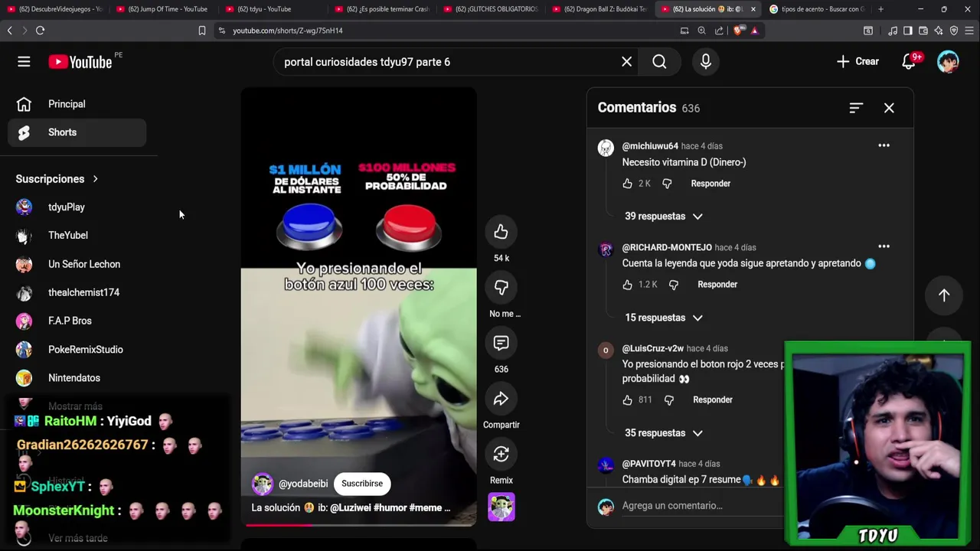Dislike the short with thumbs down

pyautogui.click(x=501, y=287)
